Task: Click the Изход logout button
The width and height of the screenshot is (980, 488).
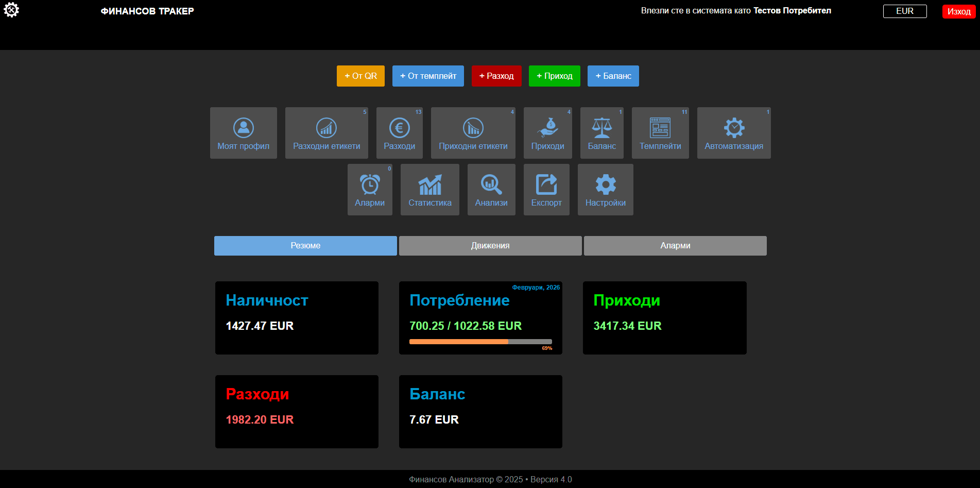Action: click(x=958, y=11)
